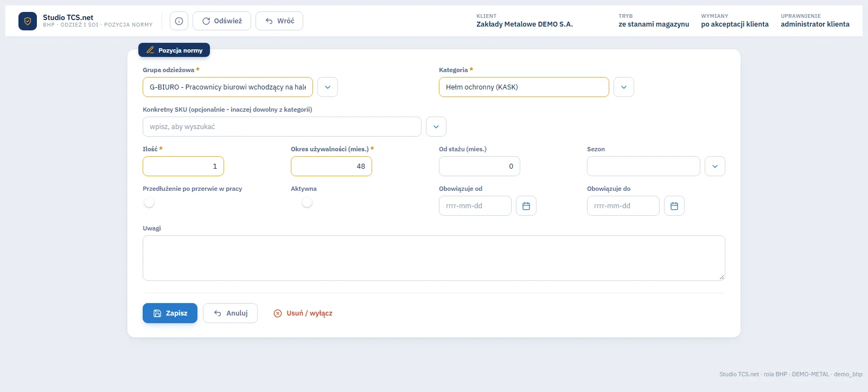This screenshot has width=868, height=392.
Task: Click the 'po akceptacji klienta' text
Action: click(x=735, y=24)
